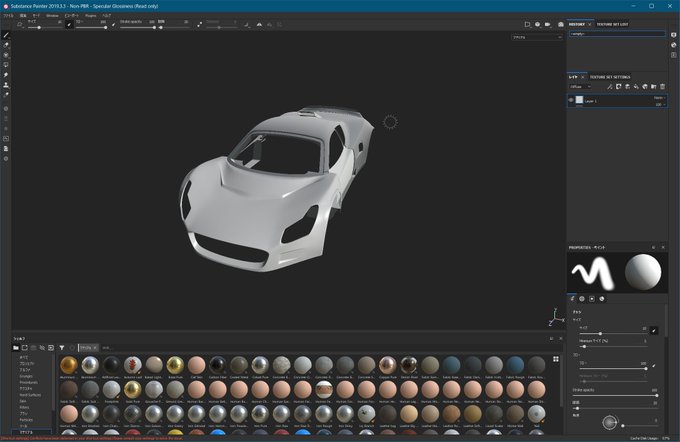Close the HISTORY tab
This screenshot has width=680, height=442.
tap(589, 24)
